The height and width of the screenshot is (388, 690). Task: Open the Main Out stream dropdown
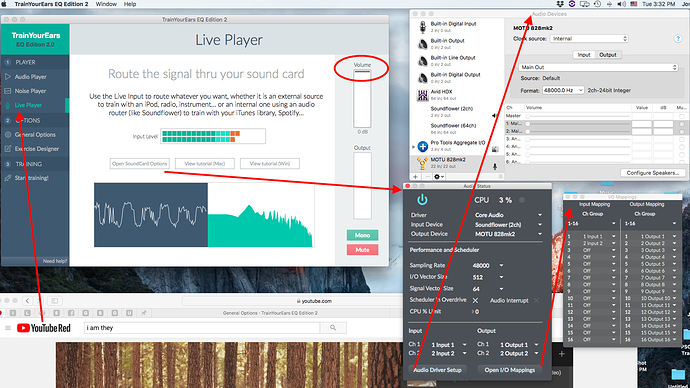(598, 67)
